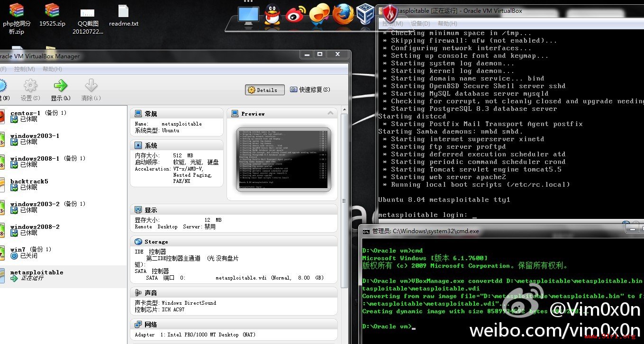Select the win7 virtual machine

(x=63, y=253)
